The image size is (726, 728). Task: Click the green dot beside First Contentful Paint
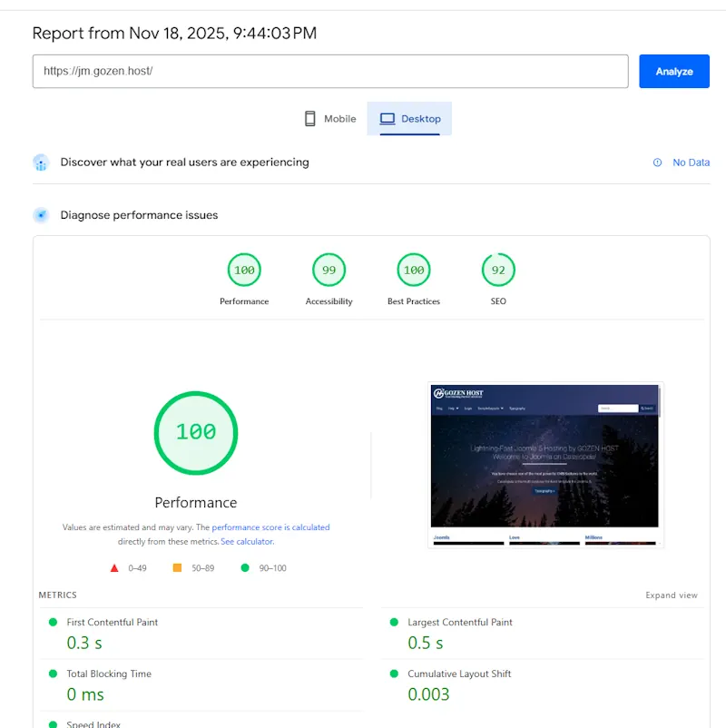coord(54,622)
